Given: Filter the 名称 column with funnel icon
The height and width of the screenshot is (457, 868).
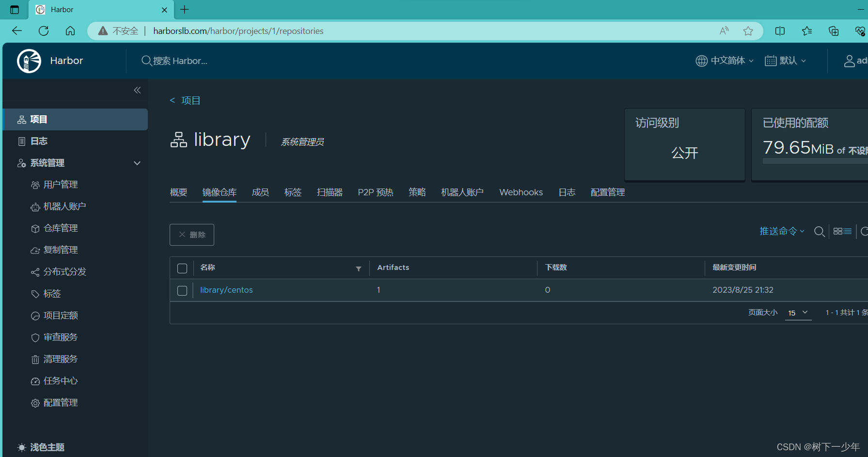Looking at the screenshot, I should (x=359, y=268).
